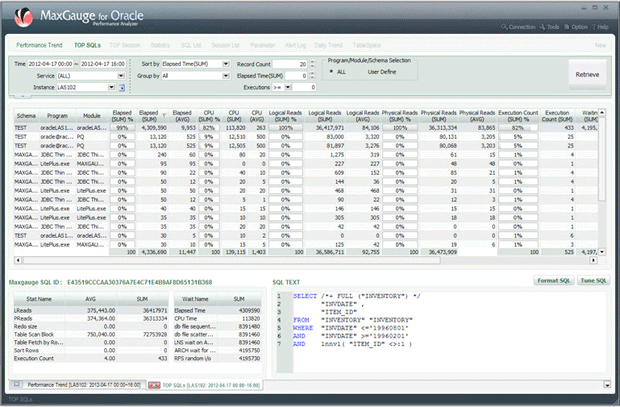Sort by the Program column header
The image size is (620, 407).
coord(57,116)
